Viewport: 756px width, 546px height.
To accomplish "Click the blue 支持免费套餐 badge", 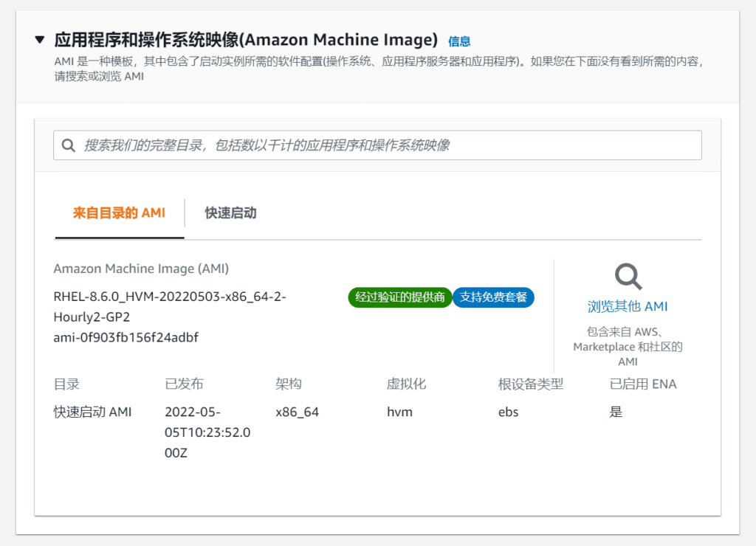I will 493,297.
